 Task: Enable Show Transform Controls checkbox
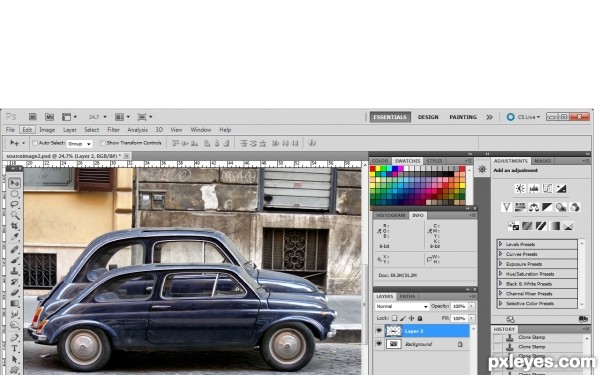(x=103, y=143)
